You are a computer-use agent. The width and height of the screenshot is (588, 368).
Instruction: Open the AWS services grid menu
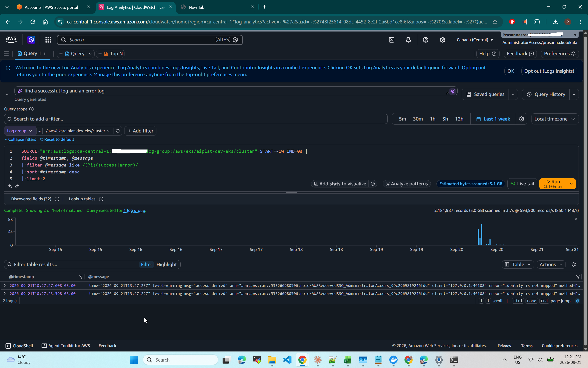tap(48, 40)
